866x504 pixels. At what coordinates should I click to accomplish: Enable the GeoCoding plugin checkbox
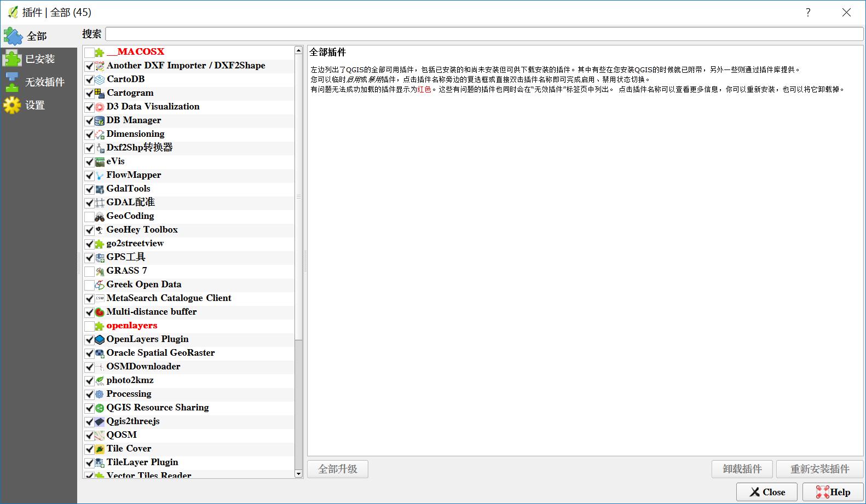point(89,217)
